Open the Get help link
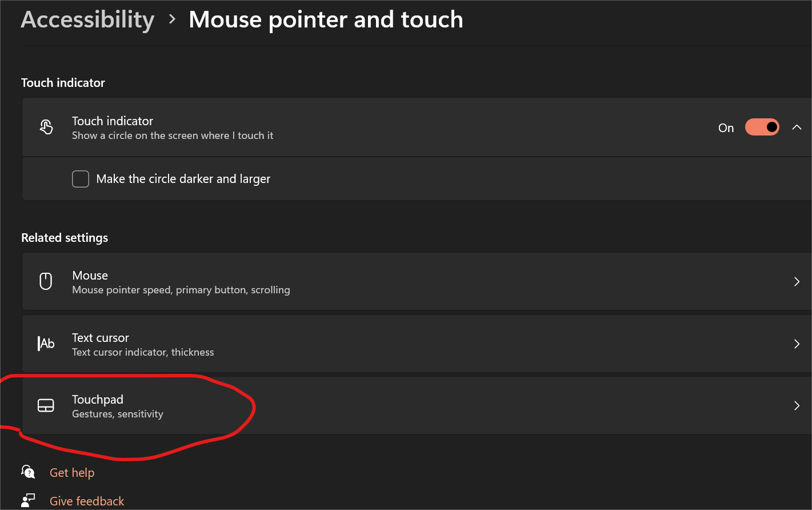Viewport: 812px width, 510px height. (72, 473)
